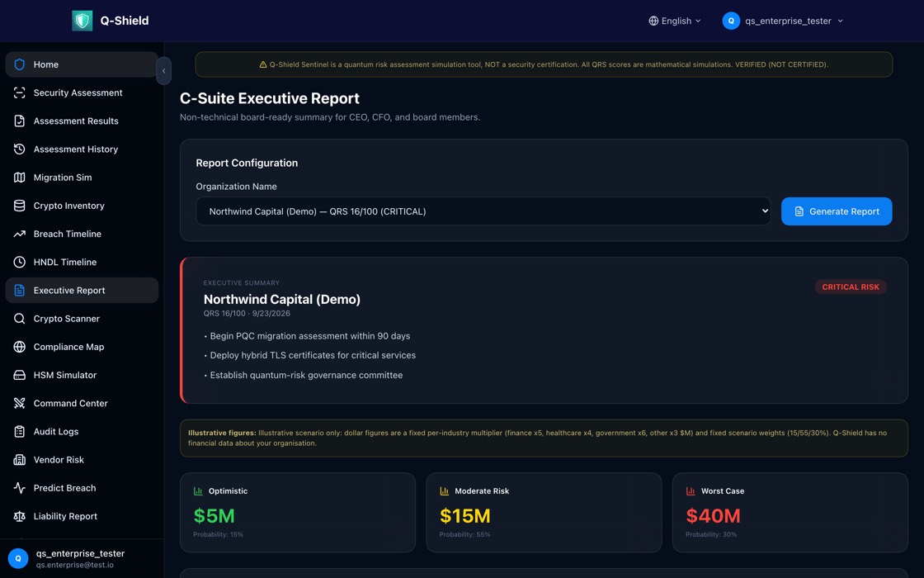Click the Optimistic chart icon
Image resolution: width=924 pixels, height=578 pixels.
198,491
